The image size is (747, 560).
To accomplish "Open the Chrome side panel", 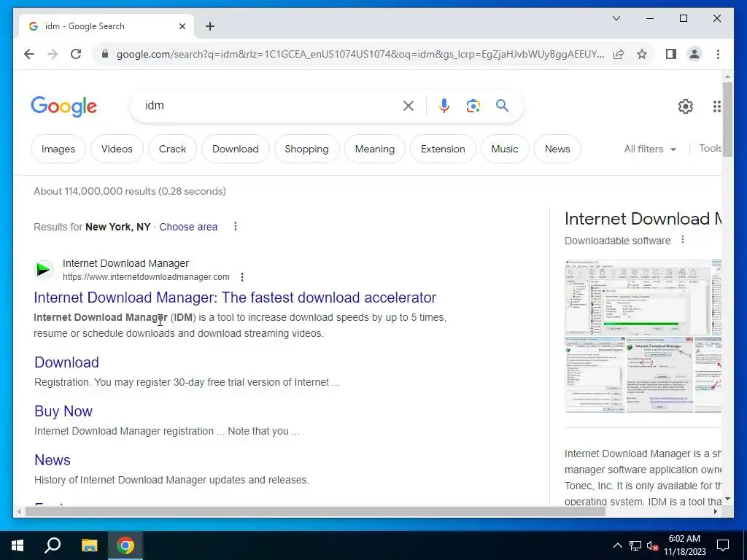I will [x=671, y=54].
